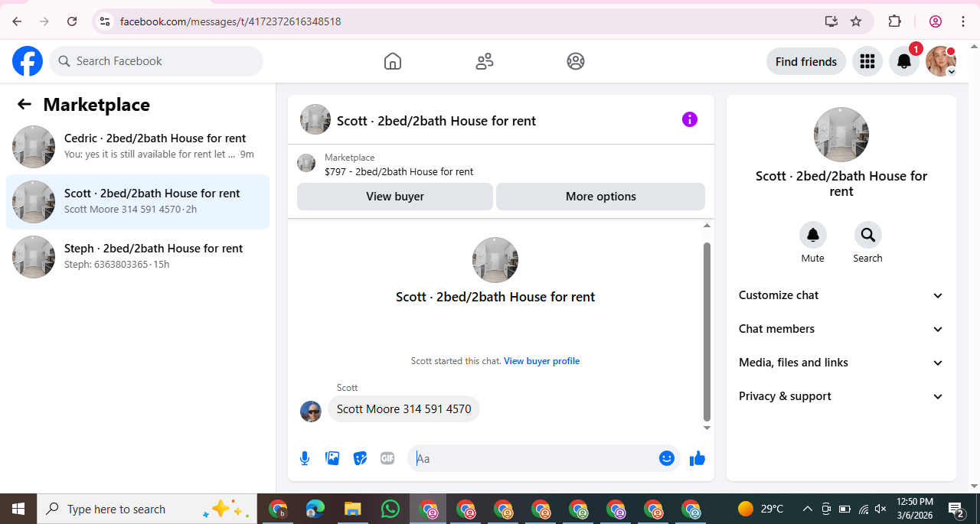Click the listing photo in right panel

(x=841, y=135)
